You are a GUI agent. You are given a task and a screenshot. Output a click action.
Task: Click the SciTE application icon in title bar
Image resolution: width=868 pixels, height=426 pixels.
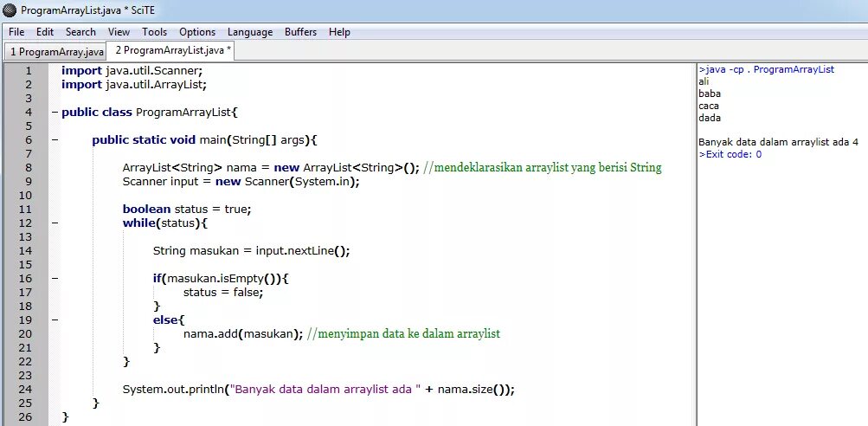click(10, 10)
